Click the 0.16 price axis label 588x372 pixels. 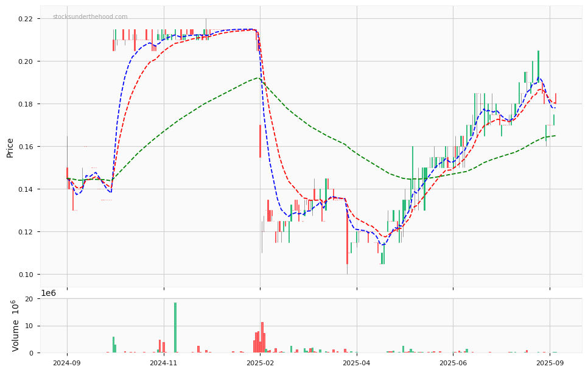[x=25, y=147]
